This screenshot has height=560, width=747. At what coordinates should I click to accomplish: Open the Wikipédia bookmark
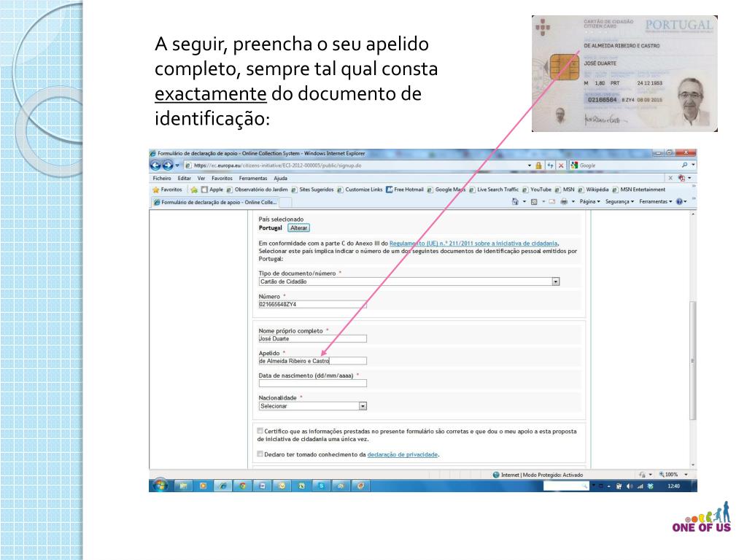coord(593,190)
